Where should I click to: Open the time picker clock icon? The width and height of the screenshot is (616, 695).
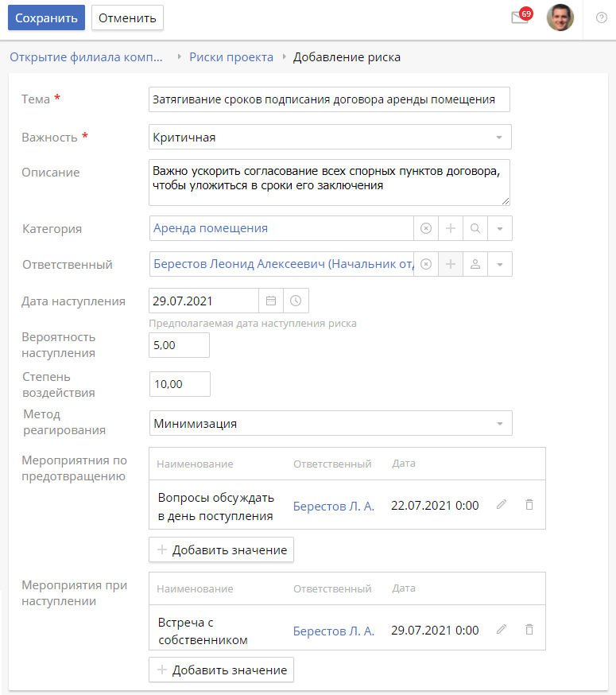296,301
